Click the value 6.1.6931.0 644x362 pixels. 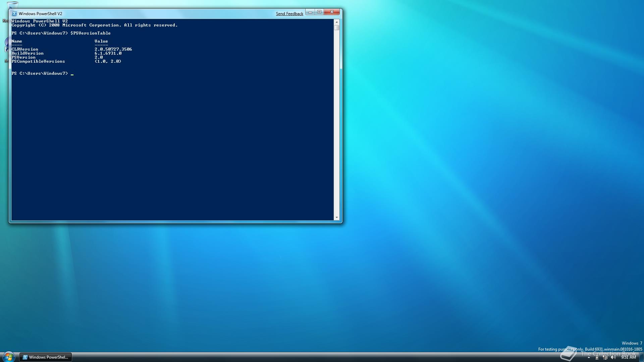point(108,53)
